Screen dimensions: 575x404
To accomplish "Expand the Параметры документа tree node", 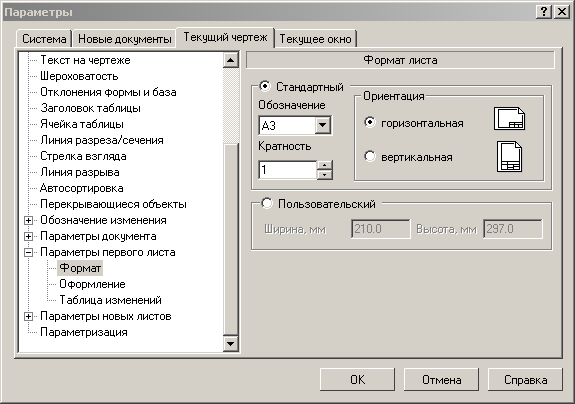I will [28, 236].
